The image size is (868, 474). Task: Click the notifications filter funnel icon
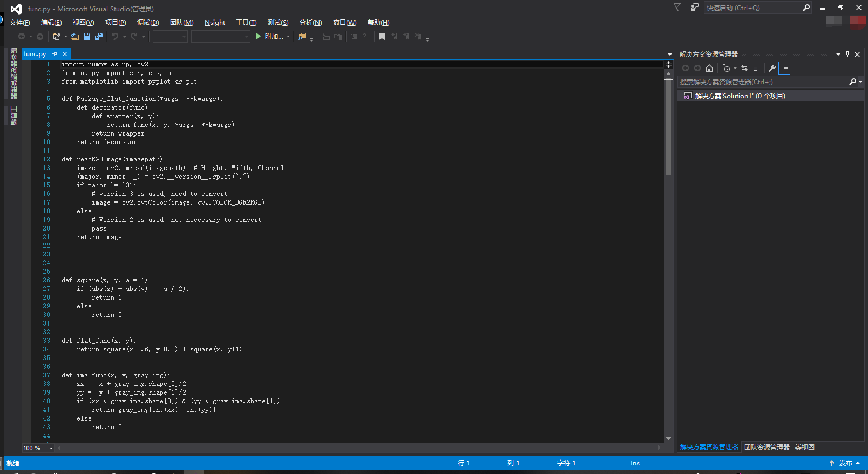(x=677, y=7)
